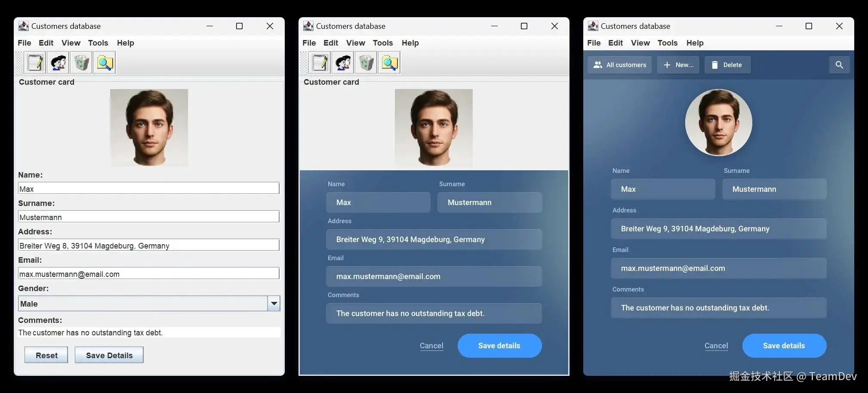Screen dimensions: 868x393
Task: Open Edit menu in left window
Action: coord(46,43)
